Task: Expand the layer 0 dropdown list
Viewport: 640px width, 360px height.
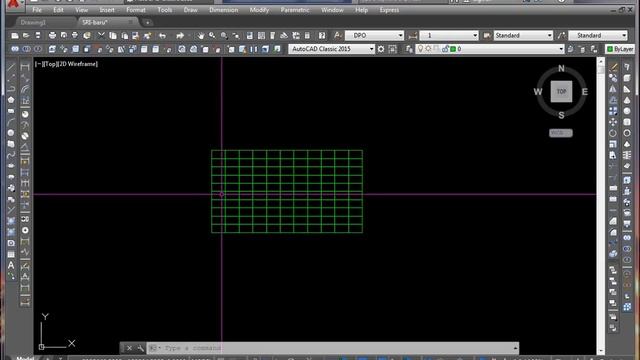Action: pos(561,49)
